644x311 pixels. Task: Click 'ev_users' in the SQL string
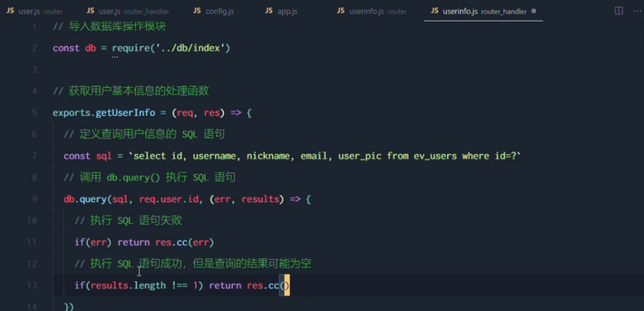point(435,156)
